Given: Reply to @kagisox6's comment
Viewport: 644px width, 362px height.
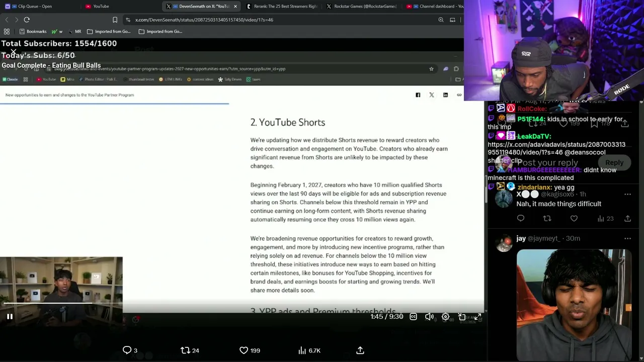Looking at the screenshot, I should coord(521,218).
